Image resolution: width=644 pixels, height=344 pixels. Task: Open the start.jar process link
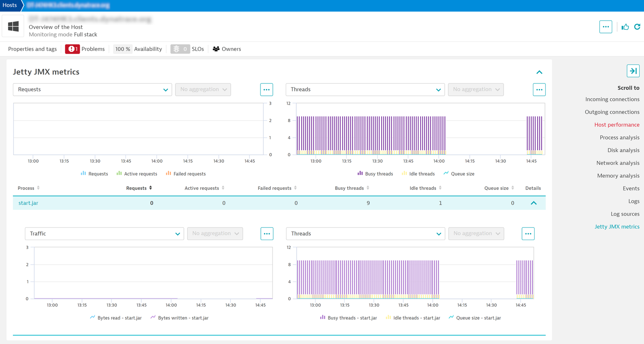click(28, 203)
